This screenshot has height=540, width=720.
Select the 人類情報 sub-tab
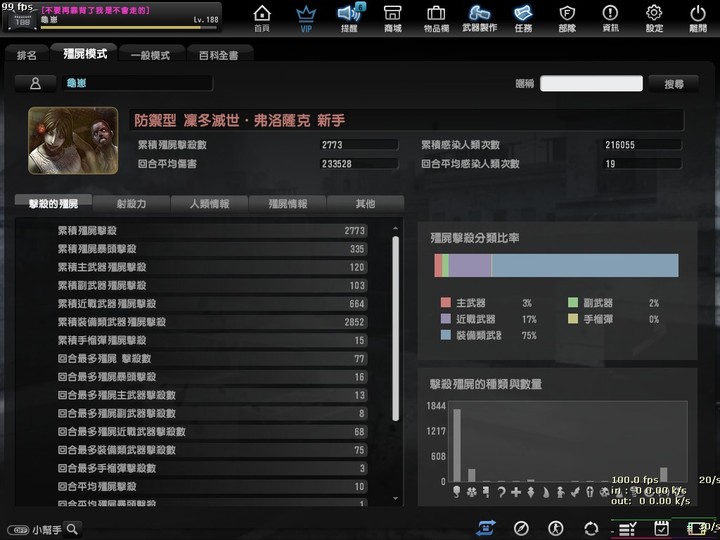point(209,203)
